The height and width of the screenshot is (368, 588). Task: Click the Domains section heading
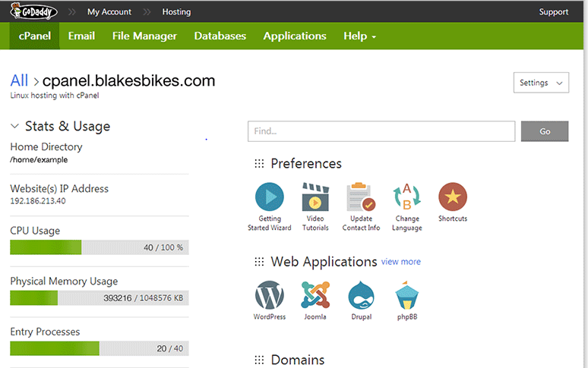click(x=298, y=360)
